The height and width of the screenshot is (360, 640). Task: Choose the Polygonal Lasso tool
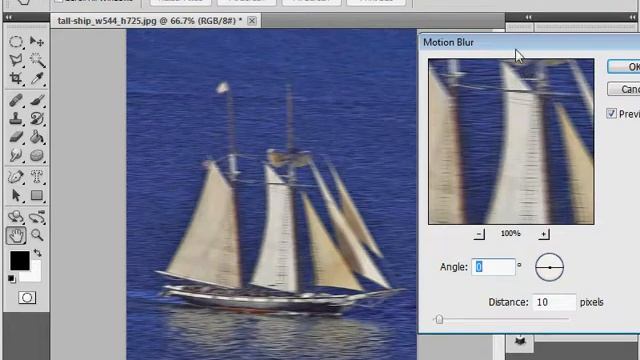coord(16,60)
